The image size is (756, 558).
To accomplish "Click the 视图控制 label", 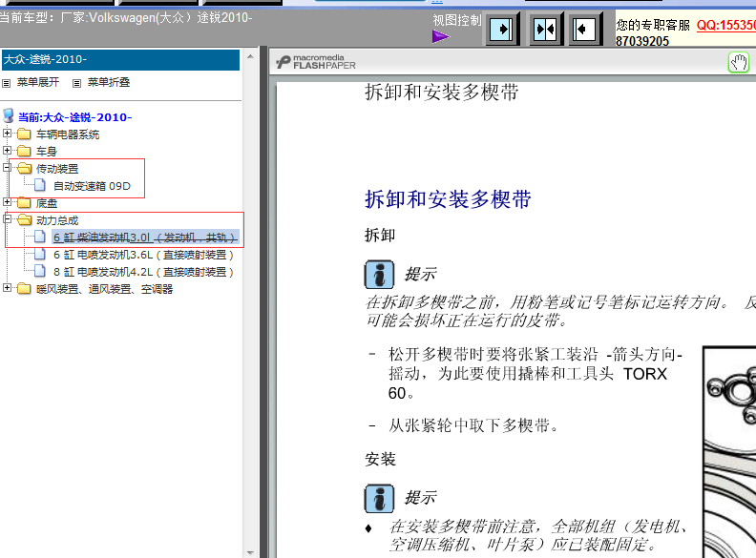I will (457, 20).
